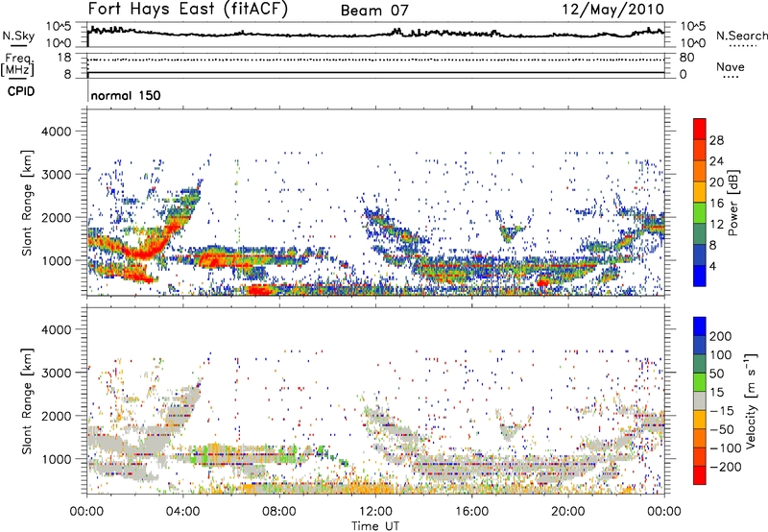Image resolution: width=768 pixels, height=532 pixels.
Task: Click the '18' frequency tick label
Action: click(64, 58)
